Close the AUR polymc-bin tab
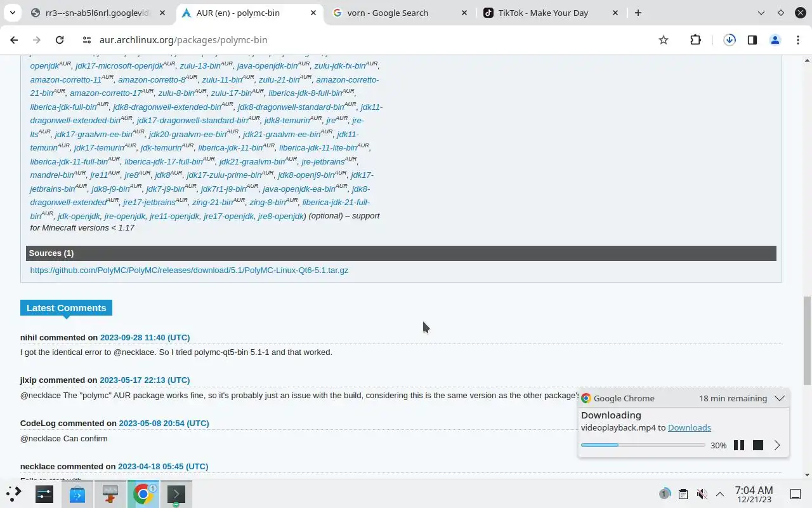812x508 pixels. 313,13
